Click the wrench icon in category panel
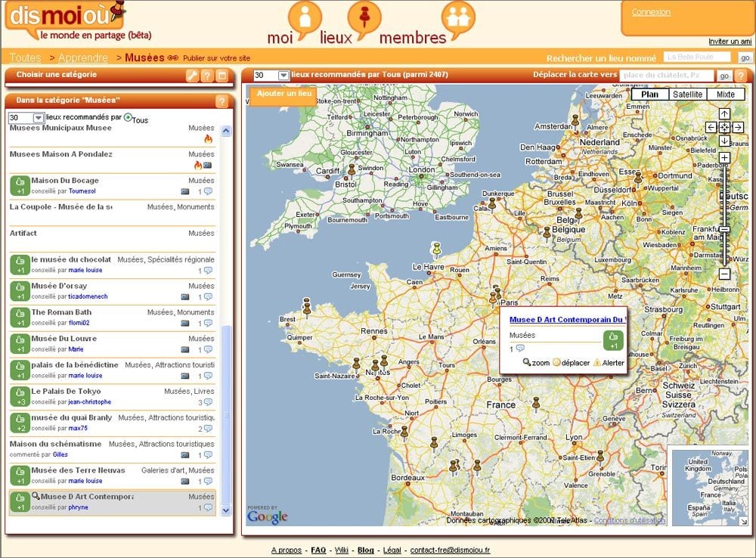Screen dimensions: 756x558 (192, 76)
